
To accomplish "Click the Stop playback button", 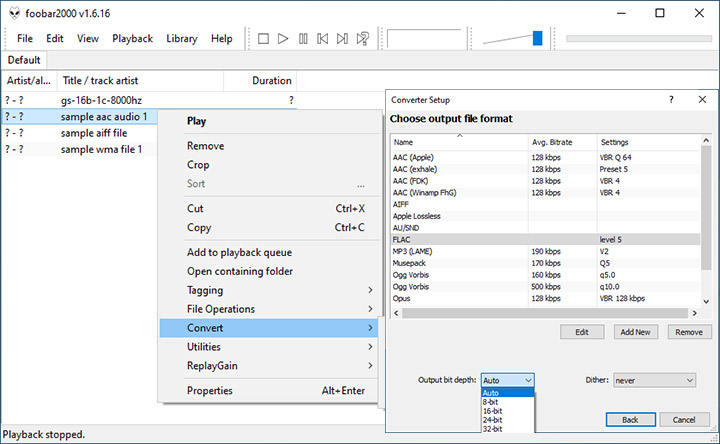I will pyautogui.click(x=263, y=39).
